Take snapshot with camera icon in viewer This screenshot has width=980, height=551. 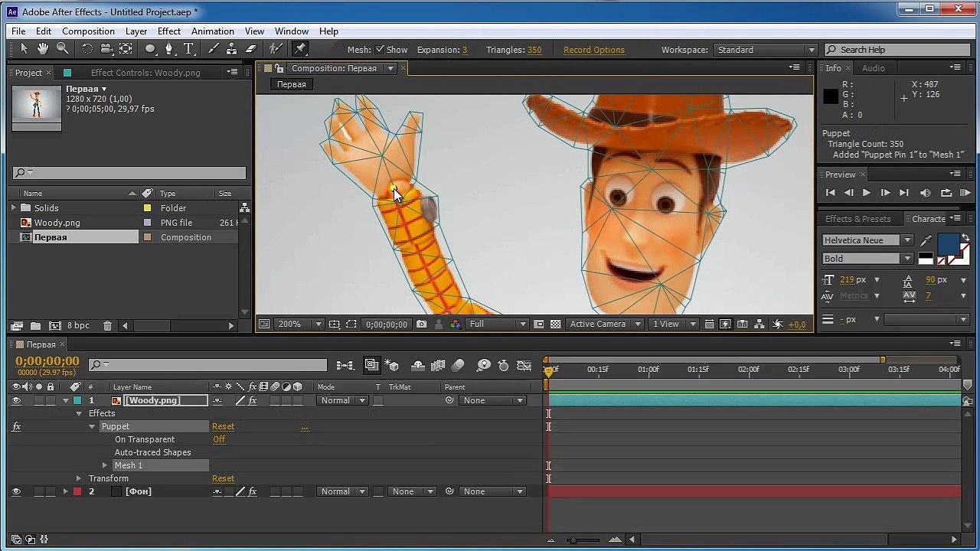point(421,324)
